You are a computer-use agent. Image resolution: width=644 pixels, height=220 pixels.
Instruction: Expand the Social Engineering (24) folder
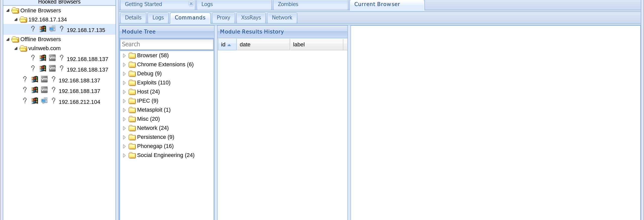124,155
